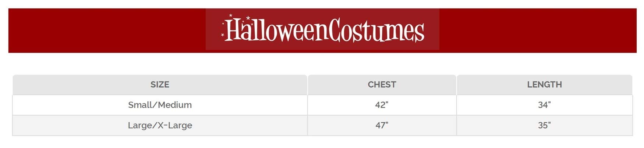Click the 47" chest measurement
Image resolution: width=644 pixels, height=148 pixels.
pyautogui.click(x=382, y=125)
